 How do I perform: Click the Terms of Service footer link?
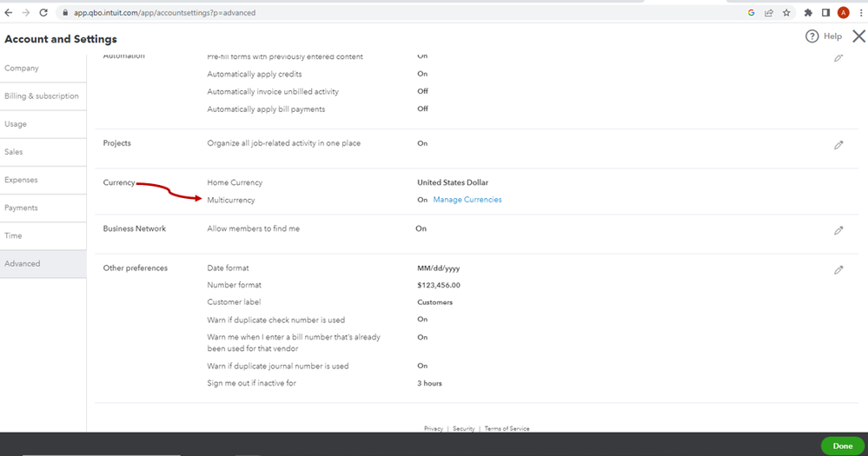(x=507, y=428)
